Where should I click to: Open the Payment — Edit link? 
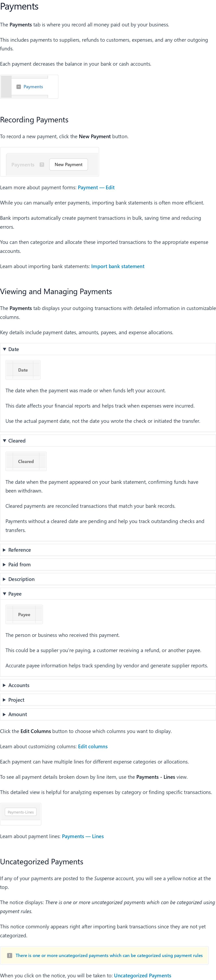pyautogui.click(x=96, y=187)
